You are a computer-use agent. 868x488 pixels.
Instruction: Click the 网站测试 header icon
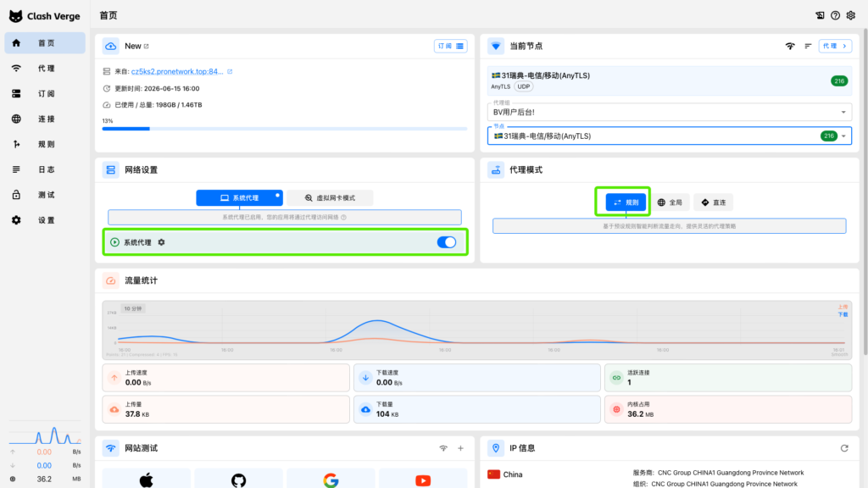coord(111,448)
